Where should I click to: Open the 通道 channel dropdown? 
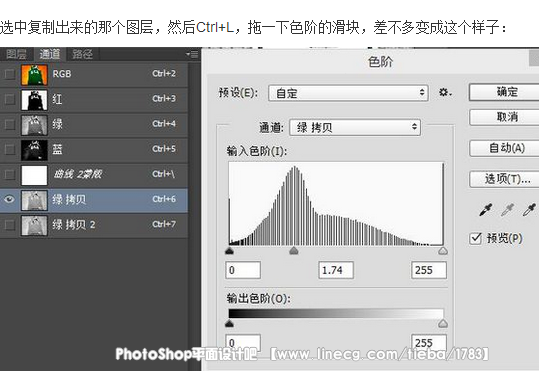click(x=355, y=127)
